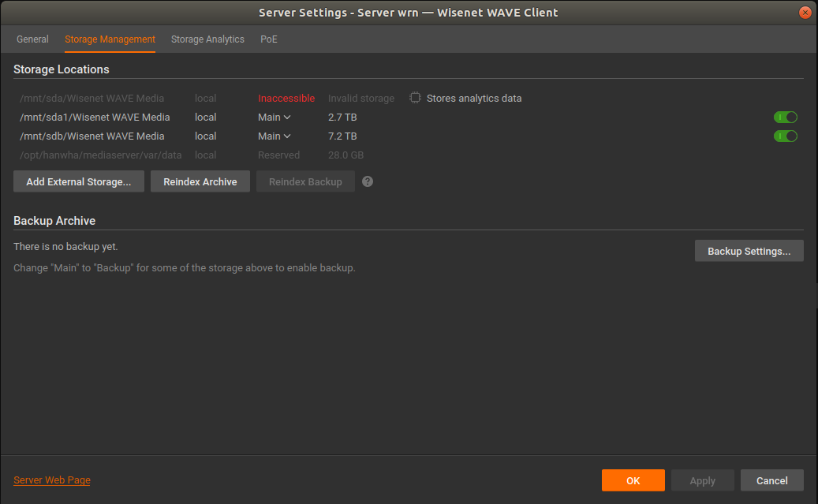Click the analytics chip icon
The width and height of the screenshot is (818, 504).
(415, 98)
